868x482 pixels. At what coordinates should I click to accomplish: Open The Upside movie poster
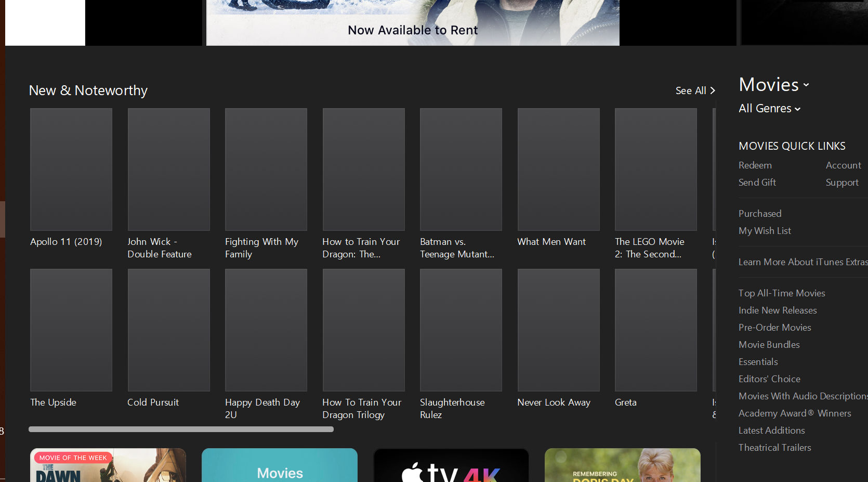[71, 330]
